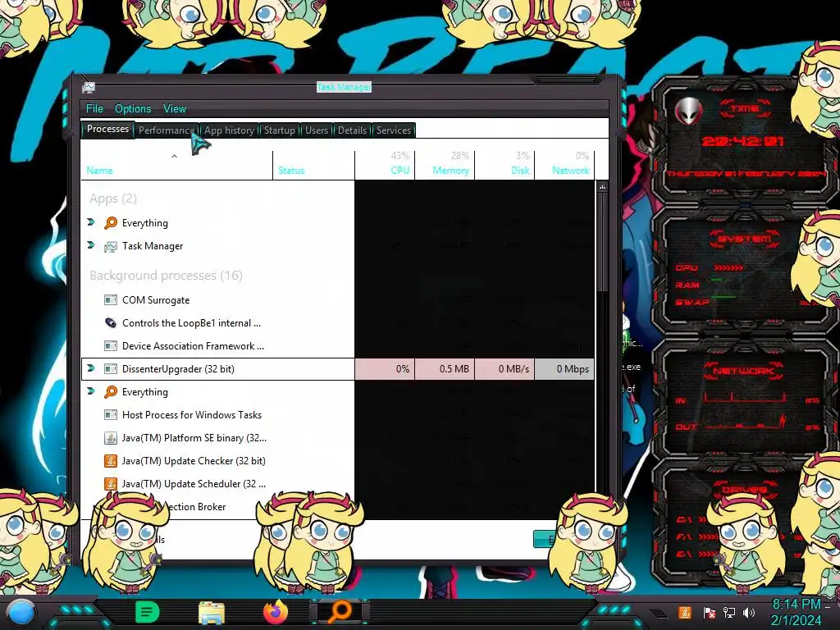This screenshot has width=840, height=630.
Task: Switch to the App history tab
Action: tap(229, 130)
